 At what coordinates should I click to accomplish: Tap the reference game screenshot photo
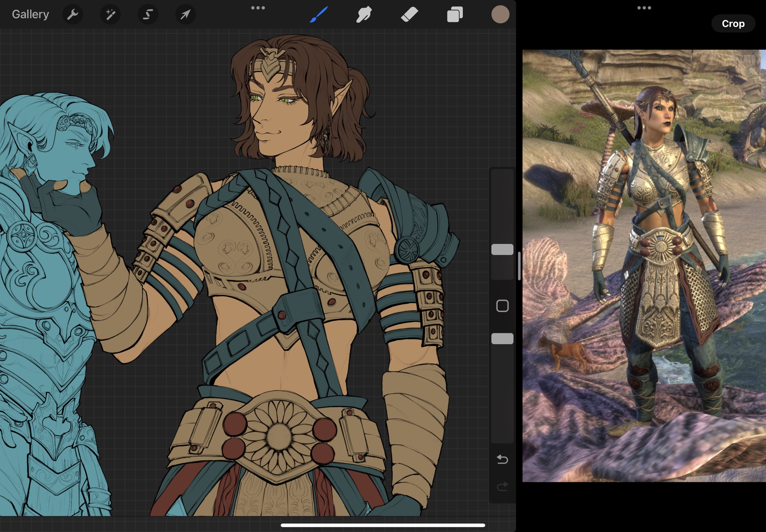coord(644,265)
